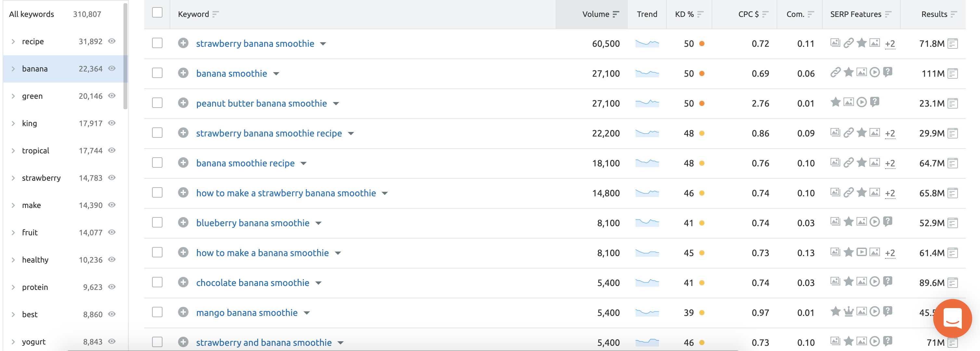
Task: View SERP snapshot for 23.1M results row
Action: click(x=953, y=103)
